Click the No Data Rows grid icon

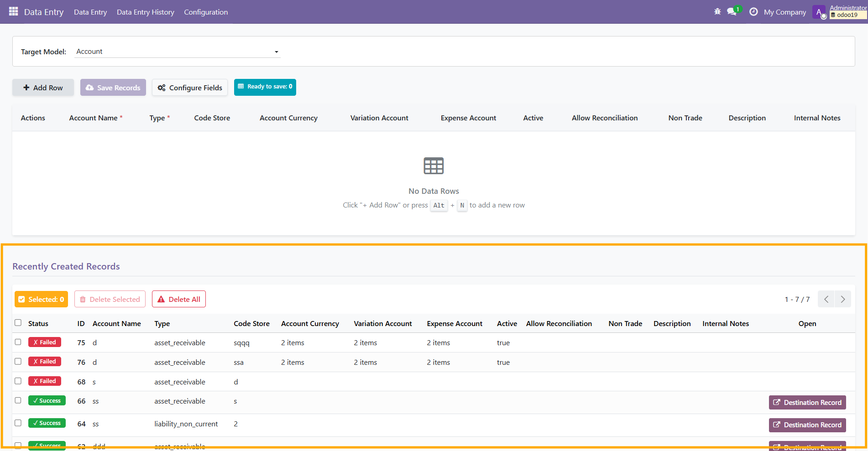pyautogui.click(x=434, y=166)
